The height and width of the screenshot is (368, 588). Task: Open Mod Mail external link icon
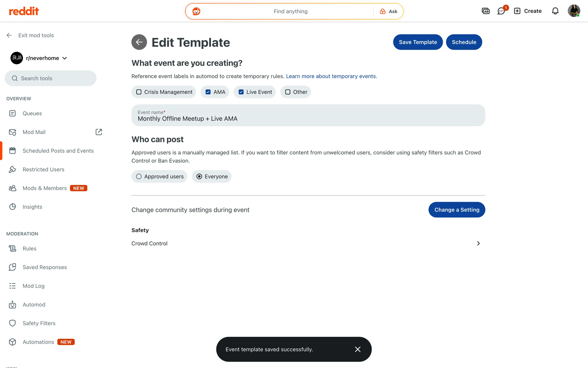pyautogui.click(x=99, y=132)
